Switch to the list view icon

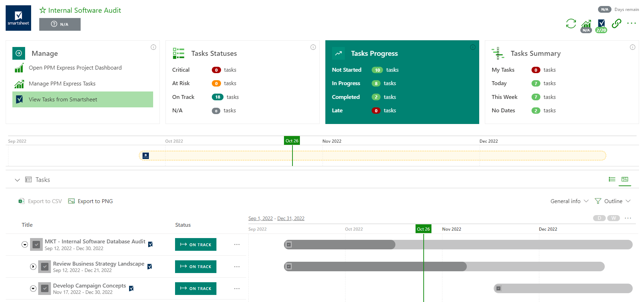[x=612, y=179]
